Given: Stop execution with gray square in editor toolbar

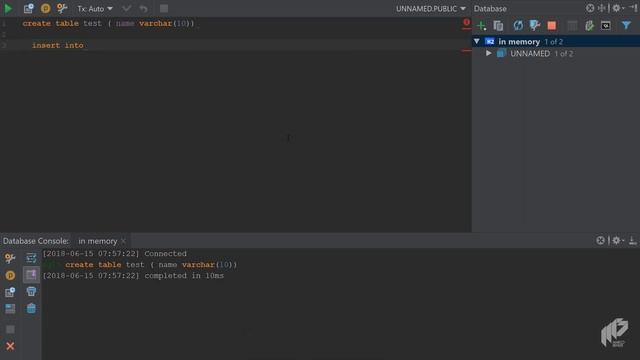Looking at the screenshot, I should pos(164,8).
